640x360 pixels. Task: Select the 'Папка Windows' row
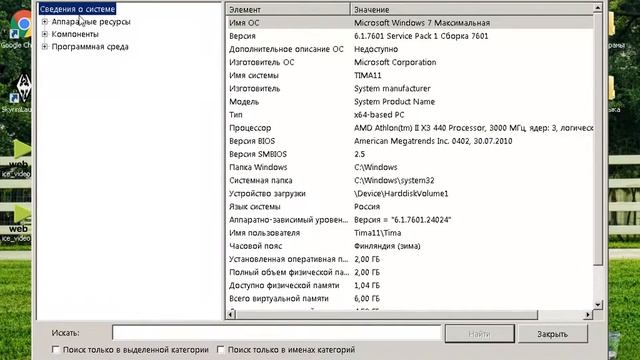click(410, 167)
